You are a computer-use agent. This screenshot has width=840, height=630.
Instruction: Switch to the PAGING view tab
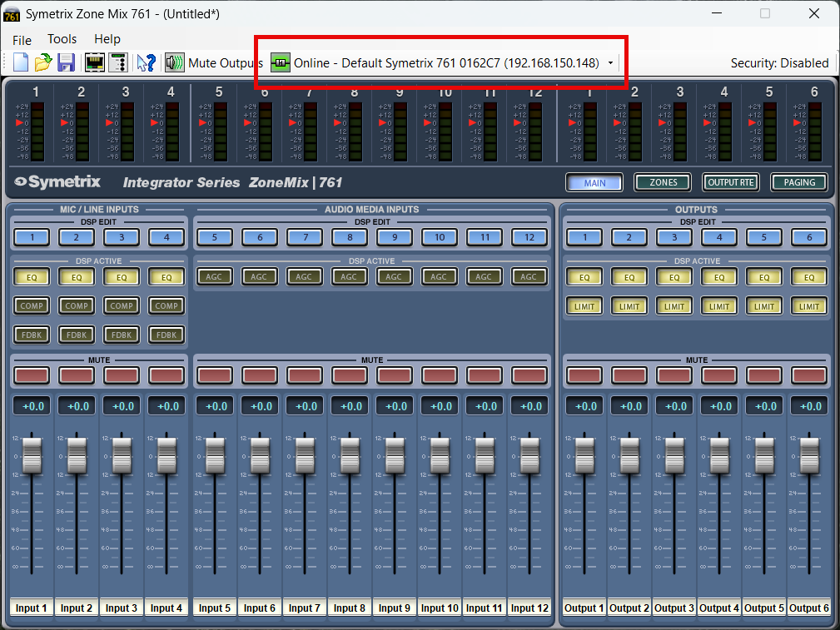pyautogui.click(x=799, y=183)
